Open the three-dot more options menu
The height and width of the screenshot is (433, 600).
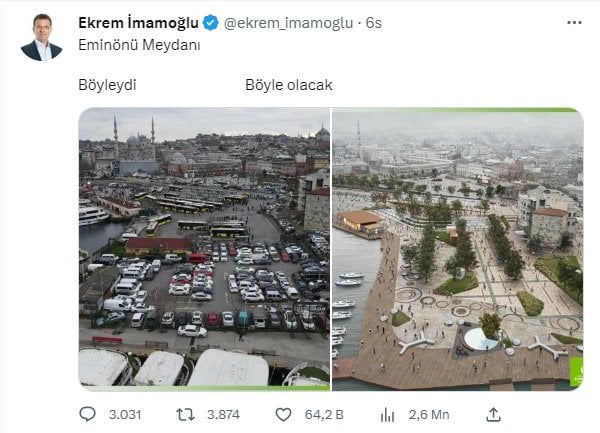[x=574, y=23]
